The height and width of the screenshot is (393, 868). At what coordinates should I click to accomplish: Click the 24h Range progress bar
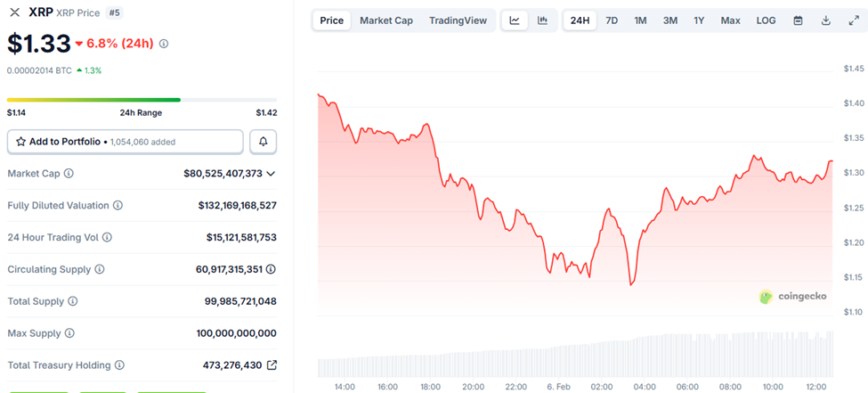click(142, 100)
